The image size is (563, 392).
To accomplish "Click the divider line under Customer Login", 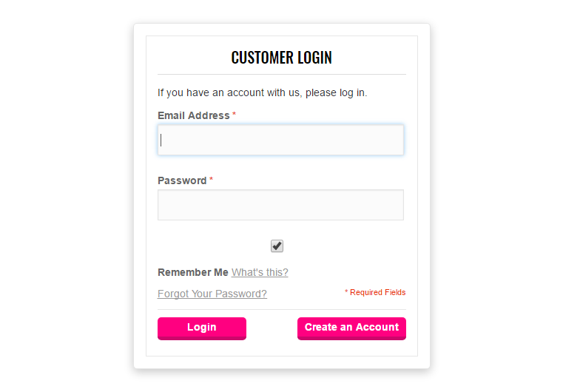I will (x=281, y=74).
